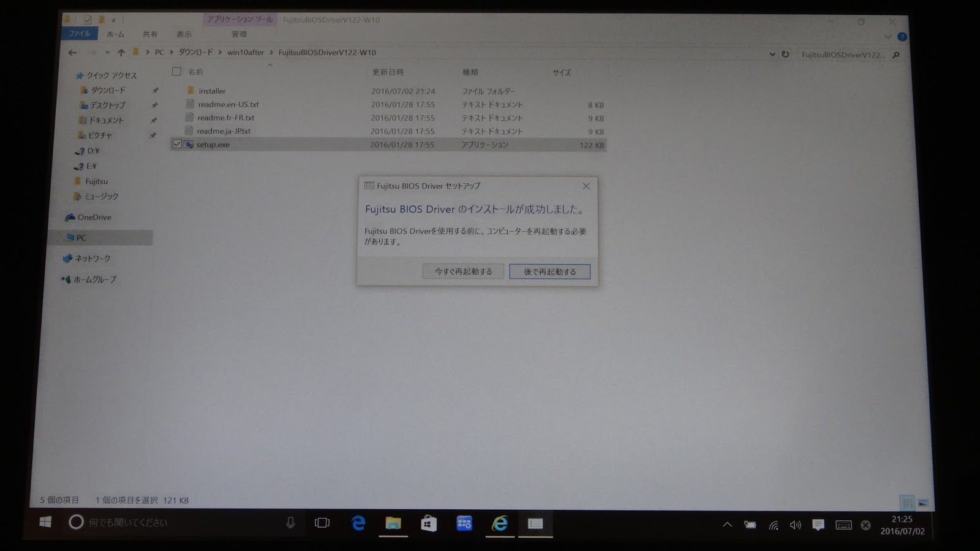This screenshot has height=551, width=980.
Task: Expand the address bar history dropdown
Action: (772, 55)
